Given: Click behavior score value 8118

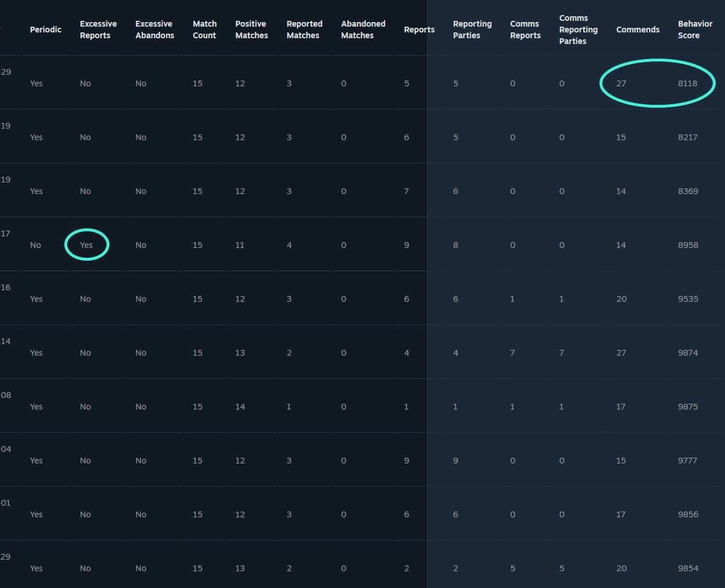Looking at the screenshot, I should [687, 83].
